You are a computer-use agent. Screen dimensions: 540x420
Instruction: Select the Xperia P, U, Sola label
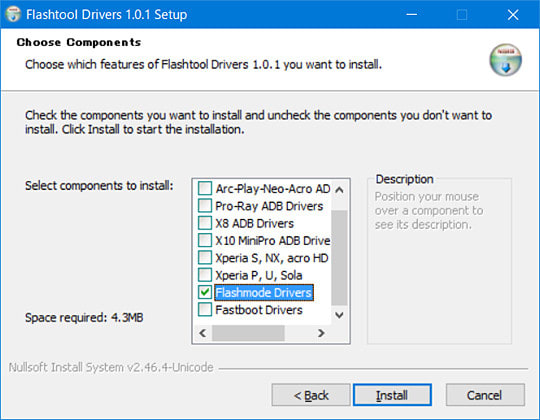259,275
